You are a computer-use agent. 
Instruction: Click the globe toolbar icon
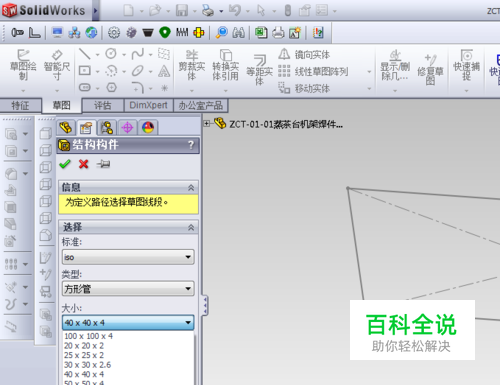click(x=91, y=32)
